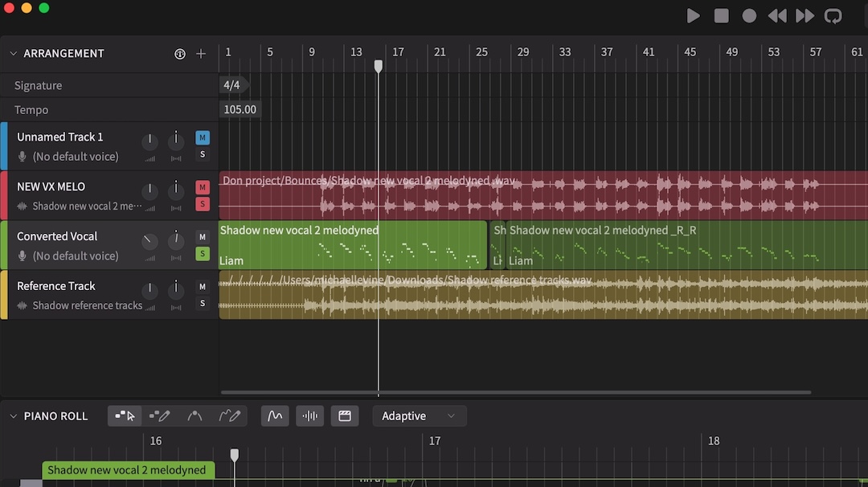
Task: Collapse the Piano Roll panel
Action: (x=13, y=416)
